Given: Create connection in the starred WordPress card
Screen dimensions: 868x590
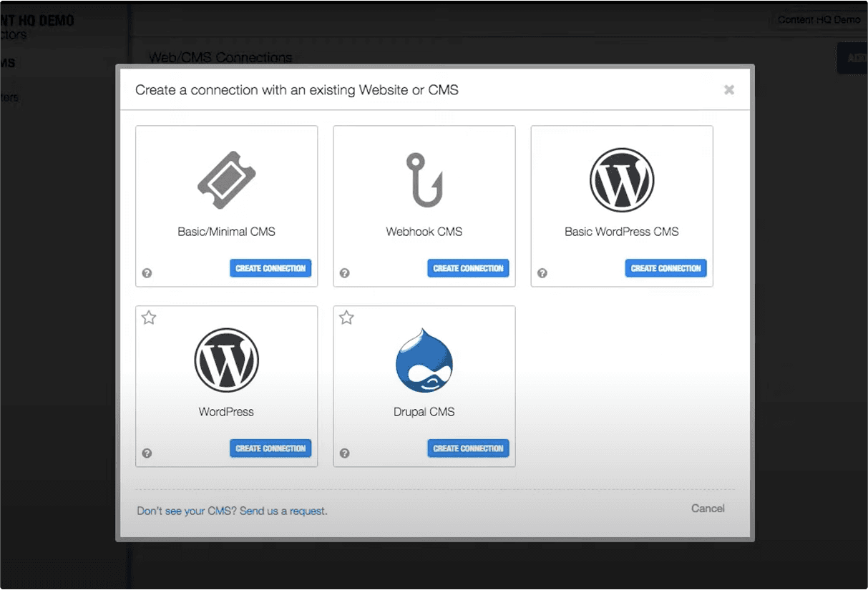Looking at the screenshot, I should (x=270, y=448).
